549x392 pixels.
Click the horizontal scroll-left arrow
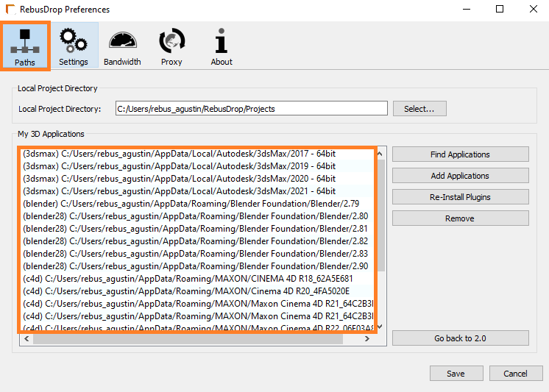26,338
